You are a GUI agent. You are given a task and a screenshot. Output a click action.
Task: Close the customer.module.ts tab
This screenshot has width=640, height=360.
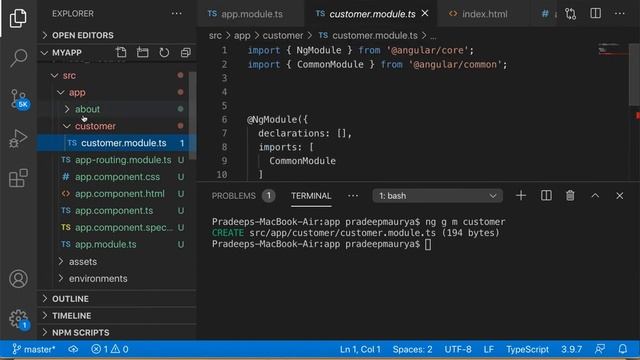425,13
